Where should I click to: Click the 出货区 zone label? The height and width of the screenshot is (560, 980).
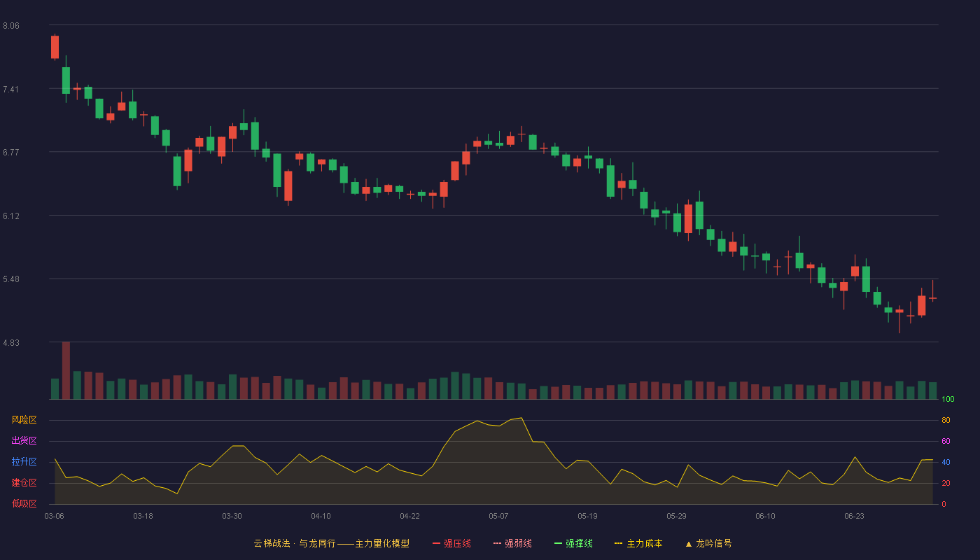[24, 441]
